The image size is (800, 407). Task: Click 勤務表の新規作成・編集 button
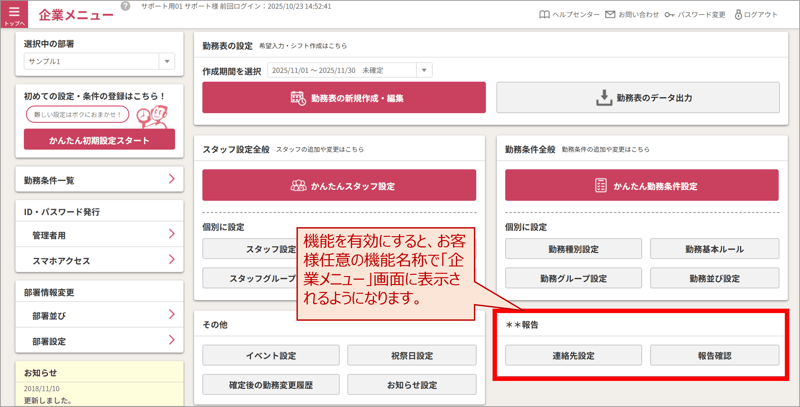(x=344, y=98)
